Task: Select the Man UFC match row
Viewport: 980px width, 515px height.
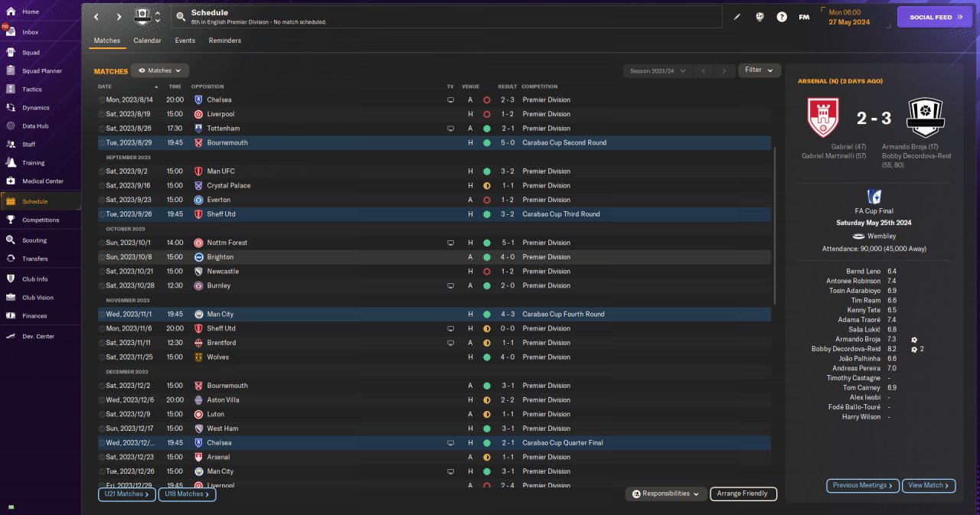Action: [x=434, y=171]
